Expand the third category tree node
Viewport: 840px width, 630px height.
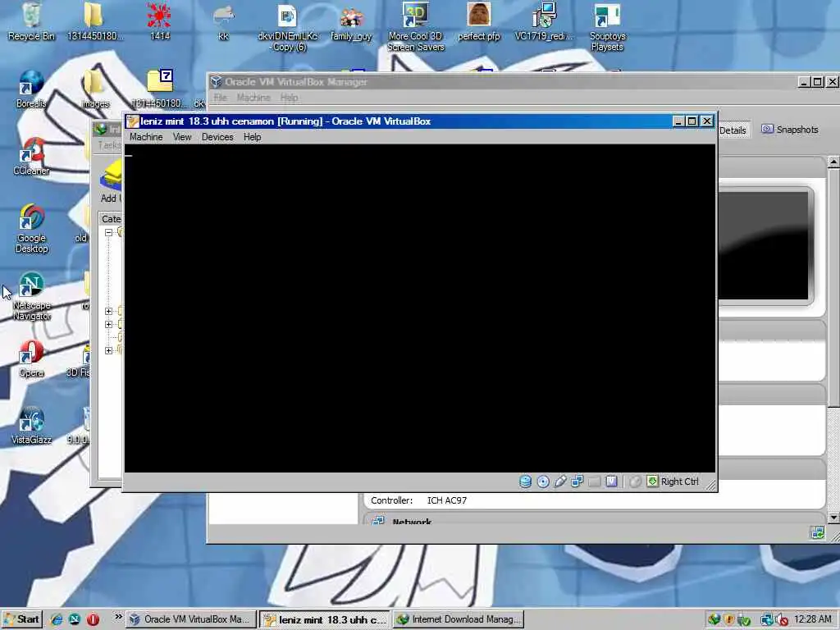pyautogui.click(x=109, y=324)
